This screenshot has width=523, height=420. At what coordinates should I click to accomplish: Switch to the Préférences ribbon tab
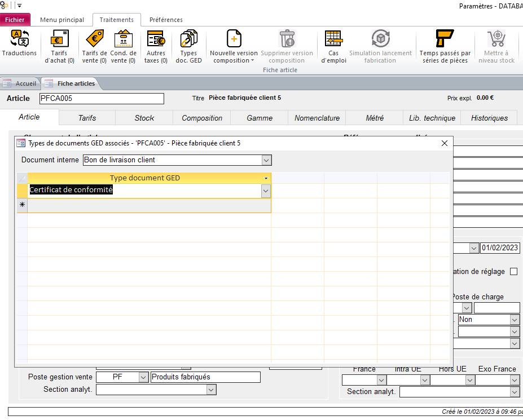coord(166,20)
